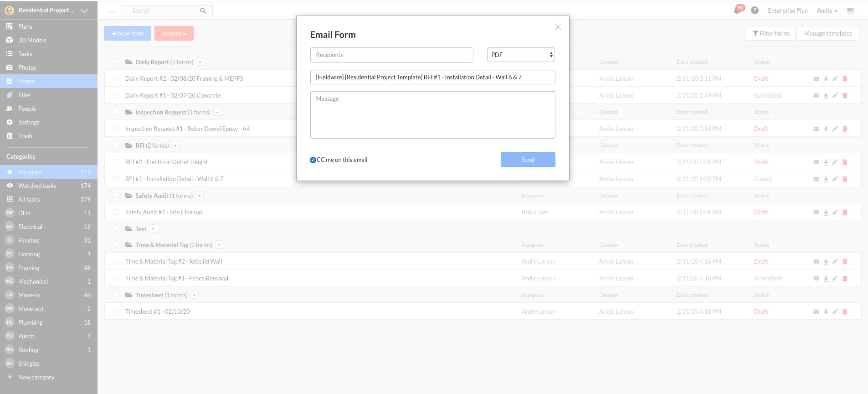This screenshot has width=868, height=394.
Task: Expand the Residential Project dropdown
Action: coord(84,10)
